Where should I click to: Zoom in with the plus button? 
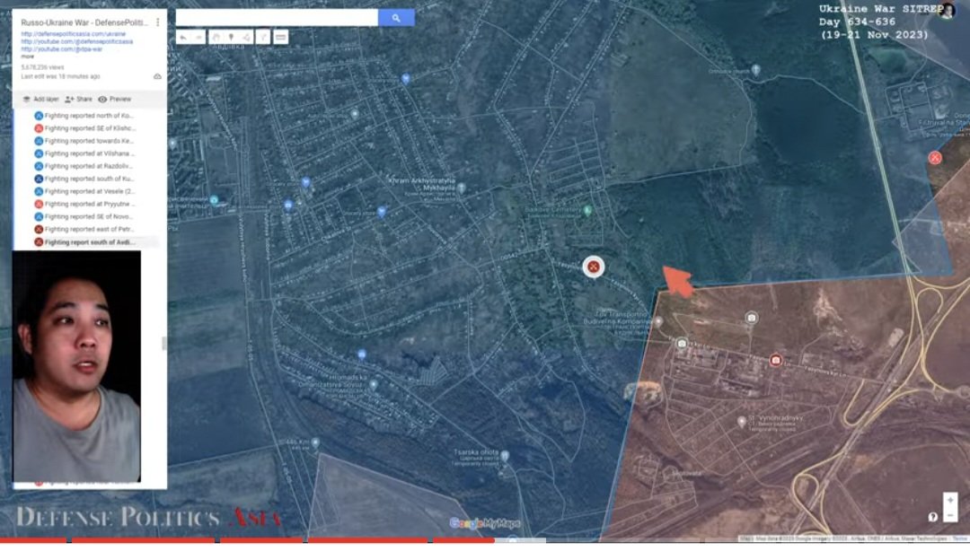click(949, 500)
